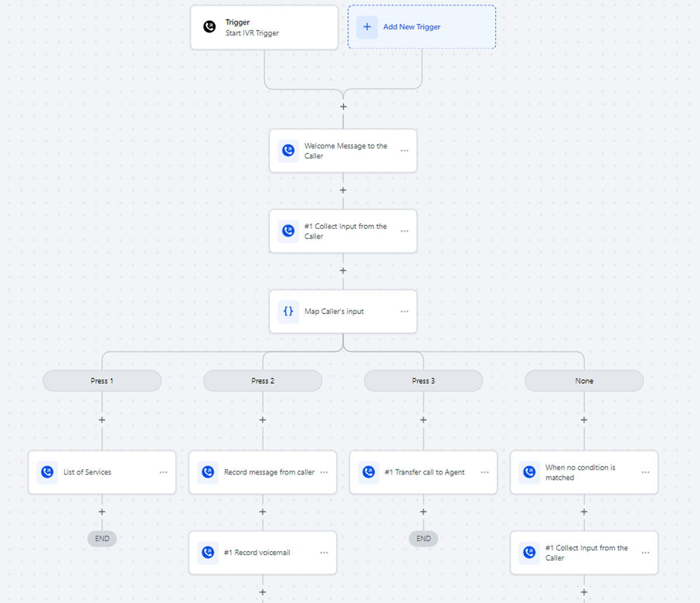
Task: Click the END node under Transfer call to Agent
Action: coord(423,538)
